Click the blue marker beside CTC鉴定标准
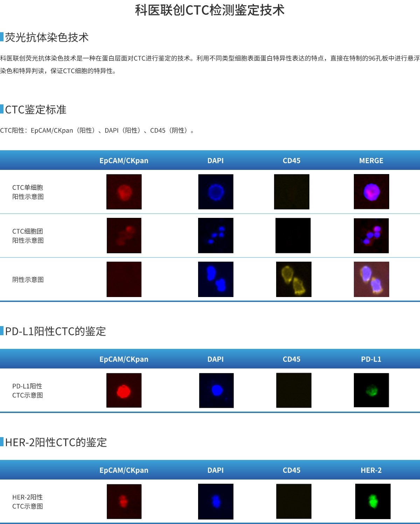The image size is (420, 524). coord(2,110)
